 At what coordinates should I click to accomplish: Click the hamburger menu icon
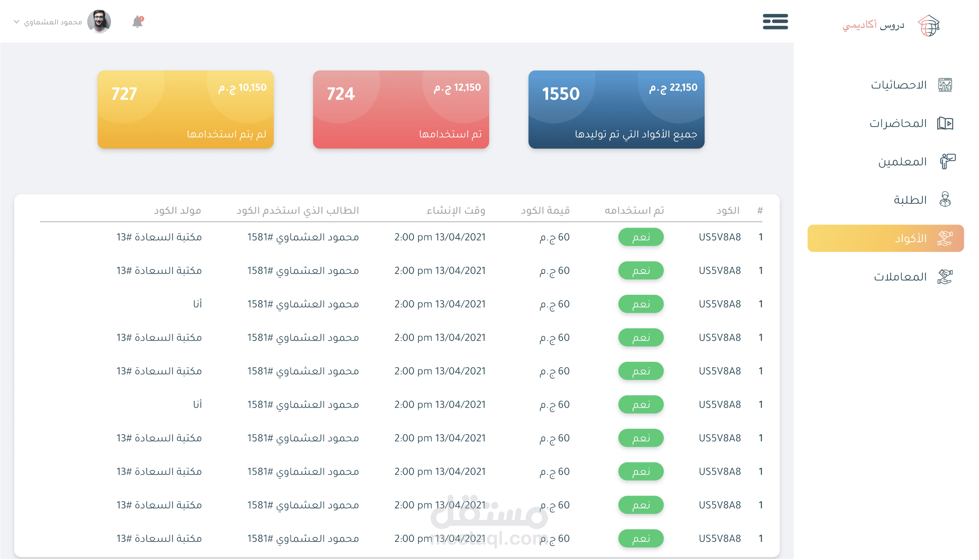[775, 22]
